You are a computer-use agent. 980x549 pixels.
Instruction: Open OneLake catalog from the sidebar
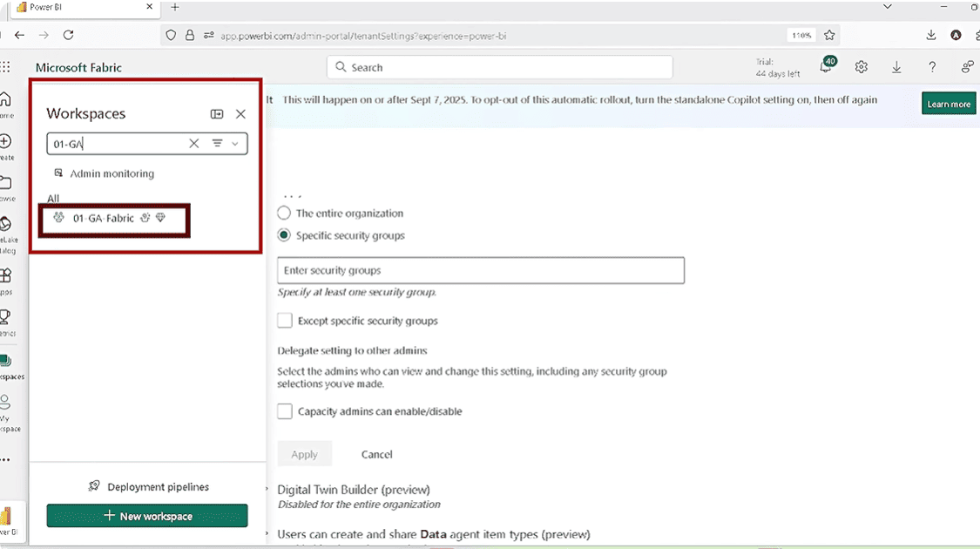(x=8, y=235)
